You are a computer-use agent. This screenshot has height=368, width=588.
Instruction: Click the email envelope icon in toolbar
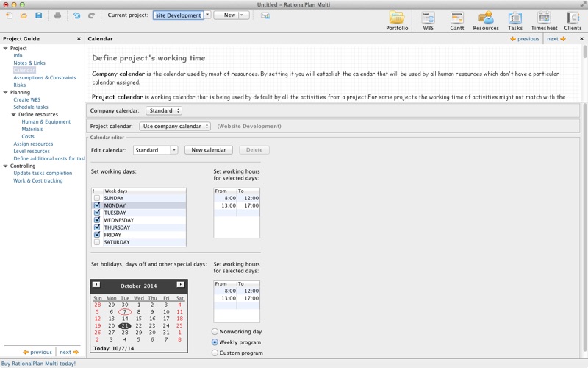point(265,15)
